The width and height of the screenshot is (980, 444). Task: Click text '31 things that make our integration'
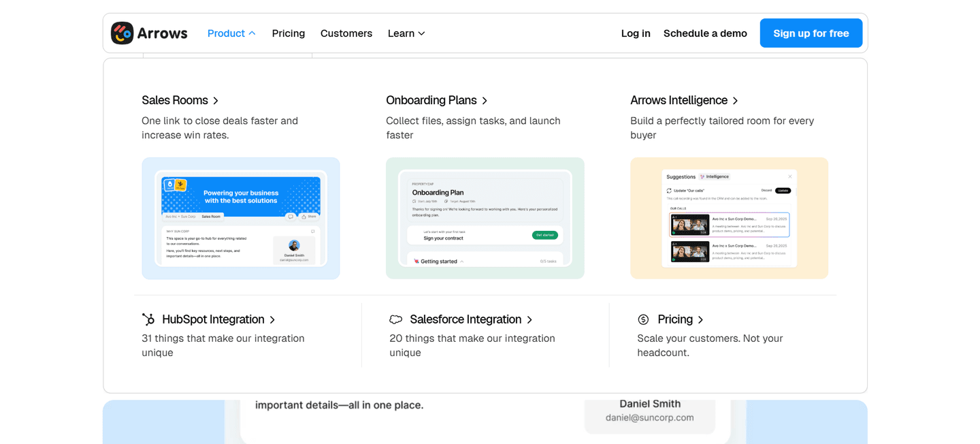tap(223, 338)
